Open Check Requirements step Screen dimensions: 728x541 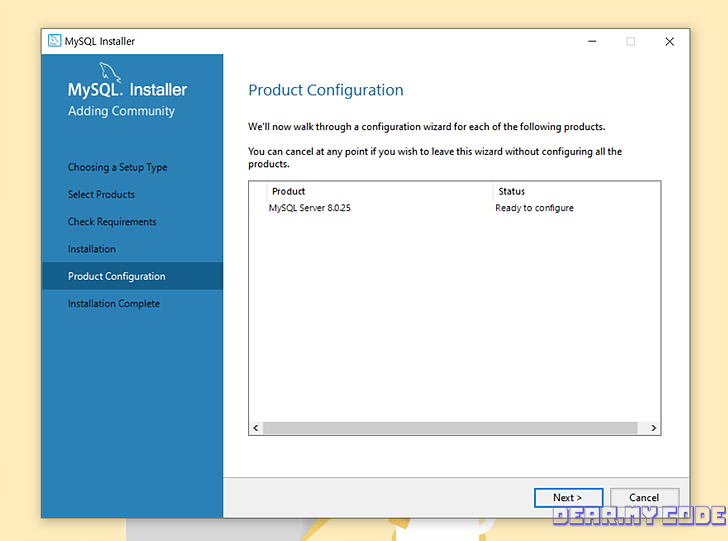[x=112, y=222]
